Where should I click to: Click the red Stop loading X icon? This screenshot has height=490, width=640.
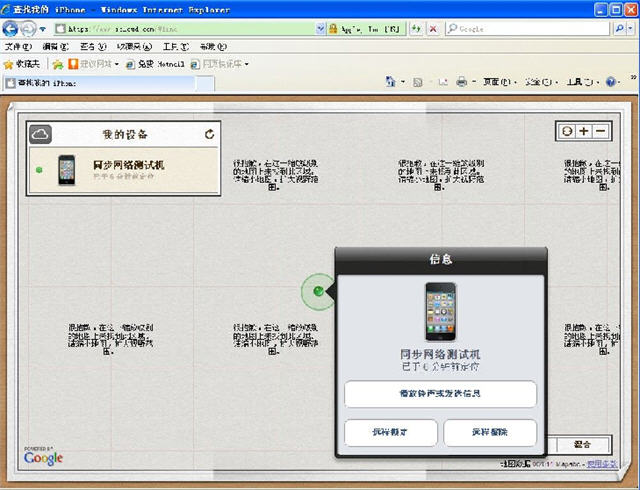(433, 29)
